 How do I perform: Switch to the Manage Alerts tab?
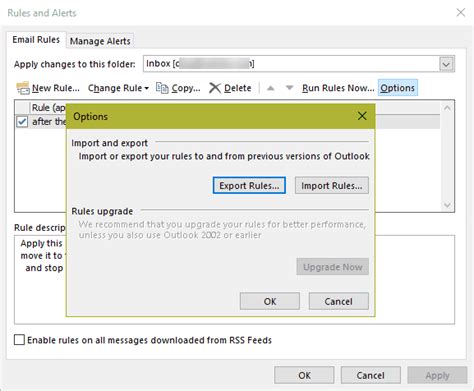tap(100, 41)
